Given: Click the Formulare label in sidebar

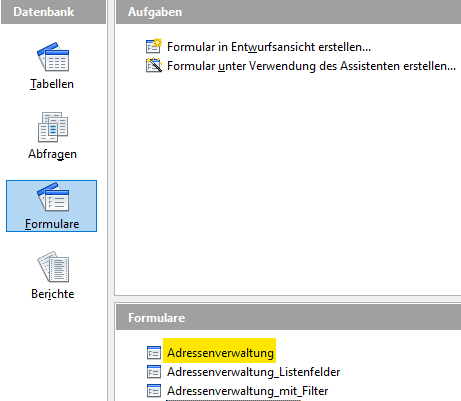Looking at the screenshot, I should (x=52, y=224).
